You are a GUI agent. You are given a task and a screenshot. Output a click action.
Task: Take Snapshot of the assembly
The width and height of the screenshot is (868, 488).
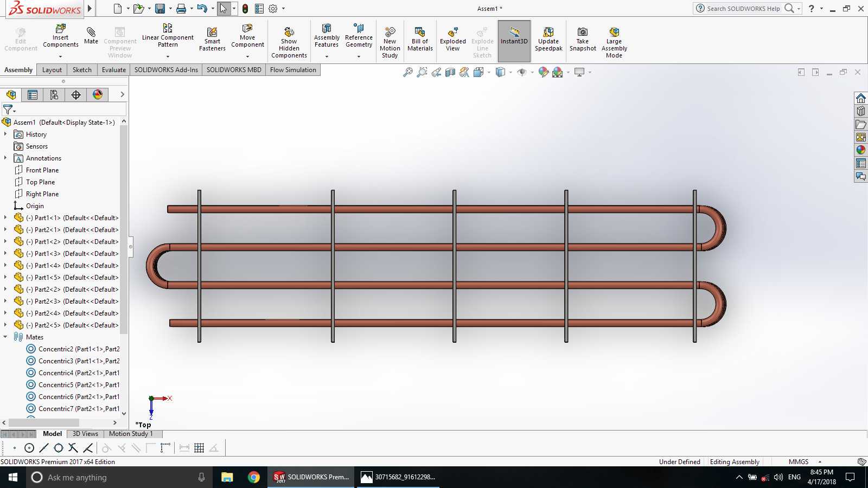tap(583, 39)
